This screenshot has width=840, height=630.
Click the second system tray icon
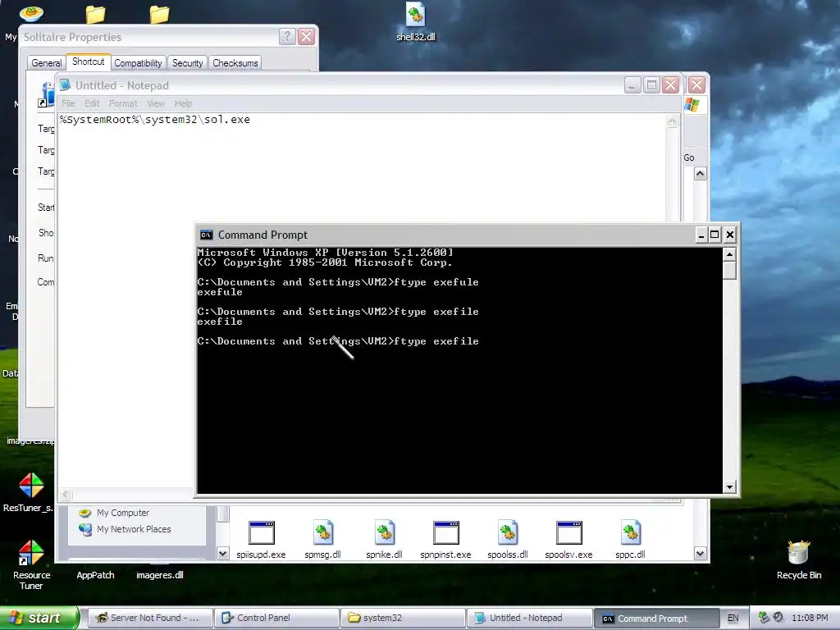tap(778, 618)
